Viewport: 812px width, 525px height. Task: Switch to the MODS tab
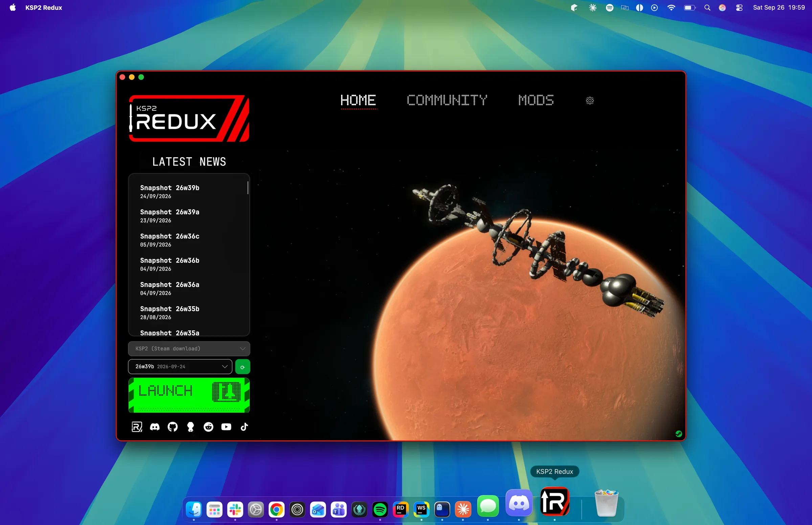[536, 100]
